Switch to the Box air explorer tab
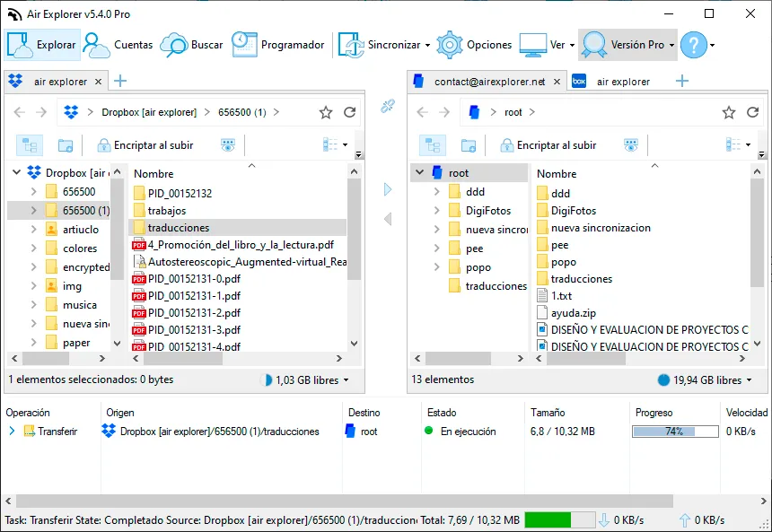772x532 pixels. (x=613, y=82)
